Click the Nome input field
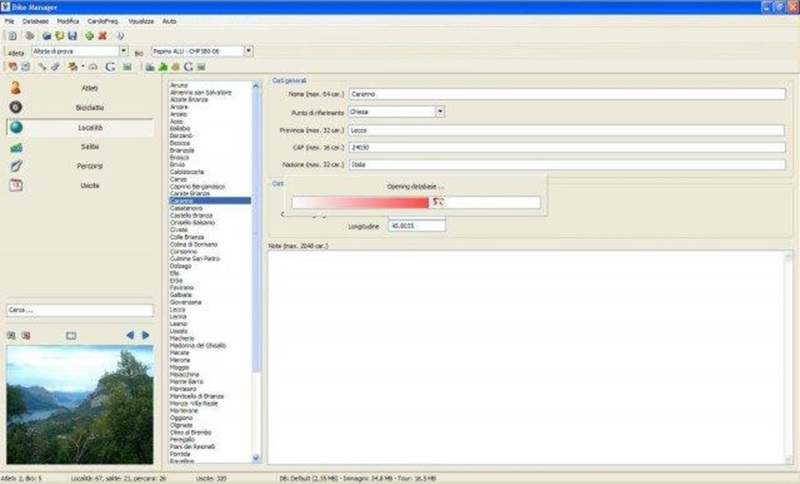800x484 pixels. (567, 94)
